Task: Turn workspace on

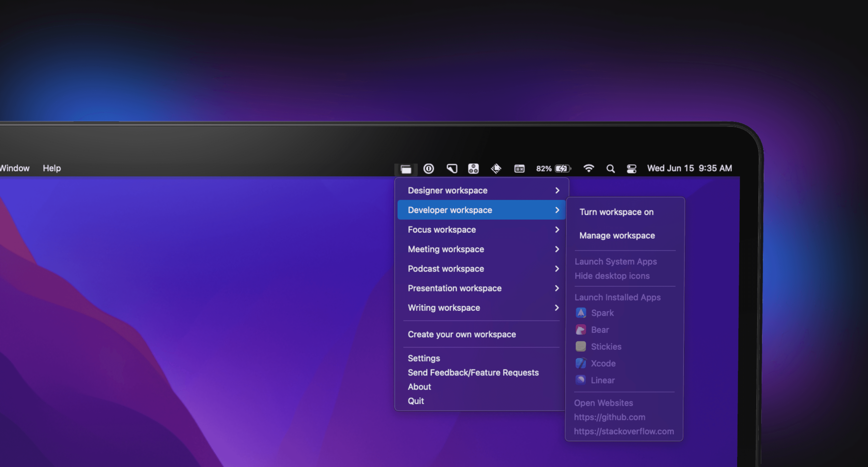Action: click(616, 212)
